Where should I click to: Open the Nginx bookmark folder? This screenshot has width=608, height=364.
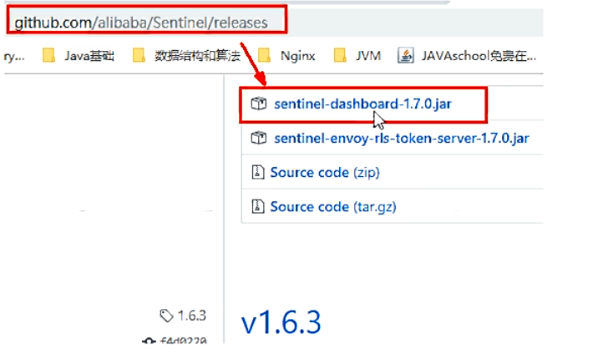[x=286, y=55]
